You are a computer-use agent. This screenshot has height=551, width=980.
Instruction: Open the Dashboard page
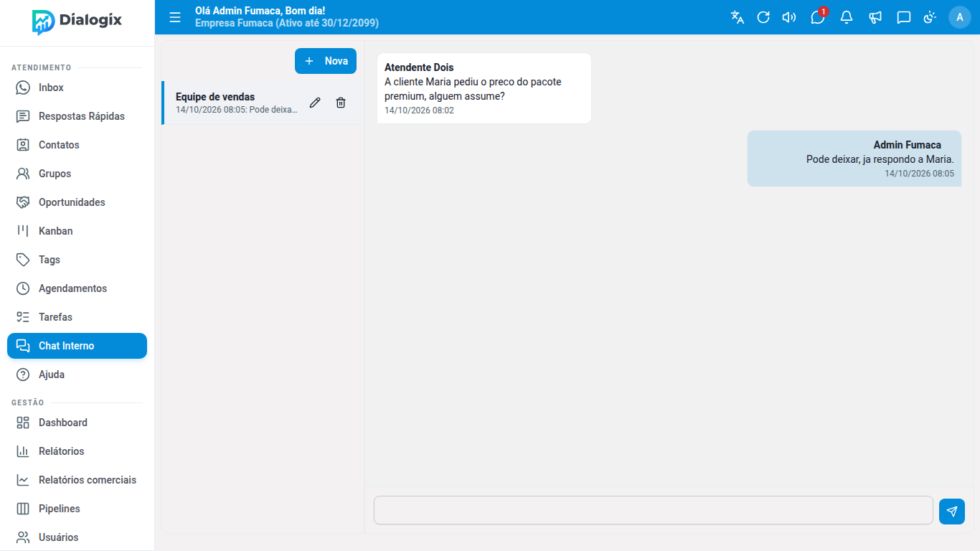click(77, 423)
